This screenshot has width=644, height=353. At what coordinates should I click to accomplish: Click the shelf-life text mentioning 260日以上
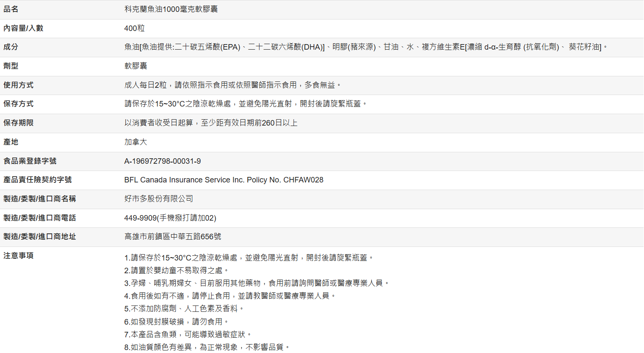pyautogui.click(x=211, y=123)
